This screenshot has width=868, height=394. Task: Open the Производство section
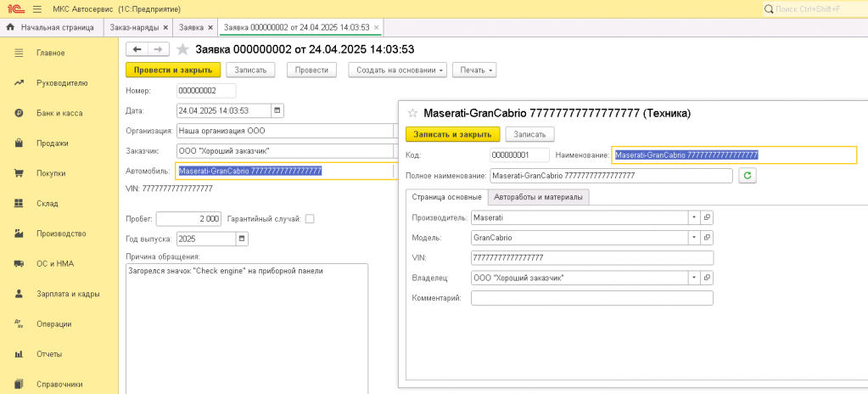tap(59, 234)
